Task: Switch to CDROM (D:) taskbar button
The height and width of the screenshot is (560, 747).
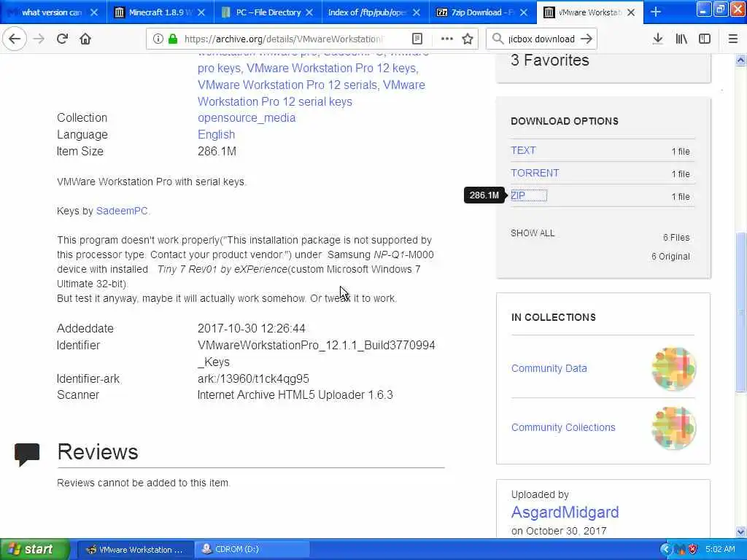Action: tap(252, 550)
